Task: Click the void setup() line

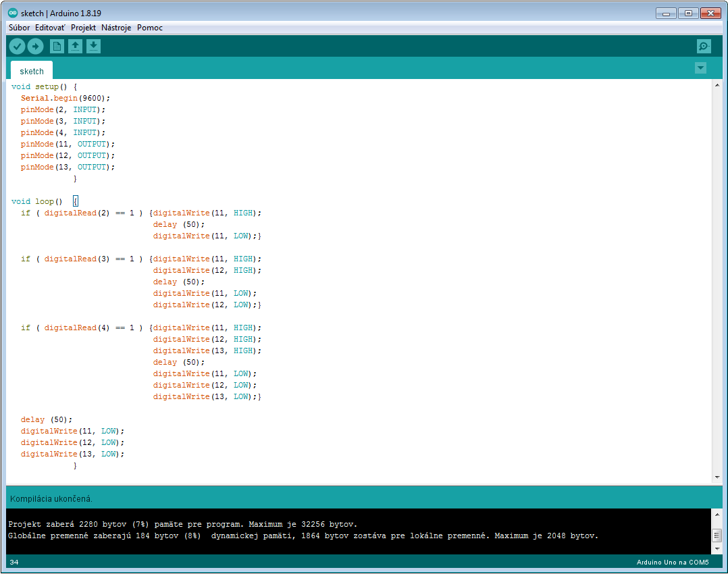Action: (45, 87)
